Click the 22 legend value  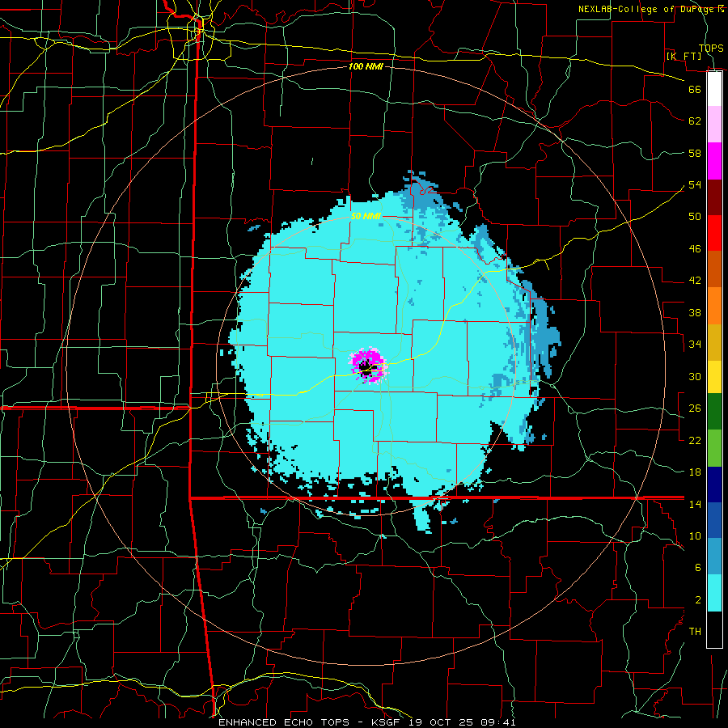[695, 440]
